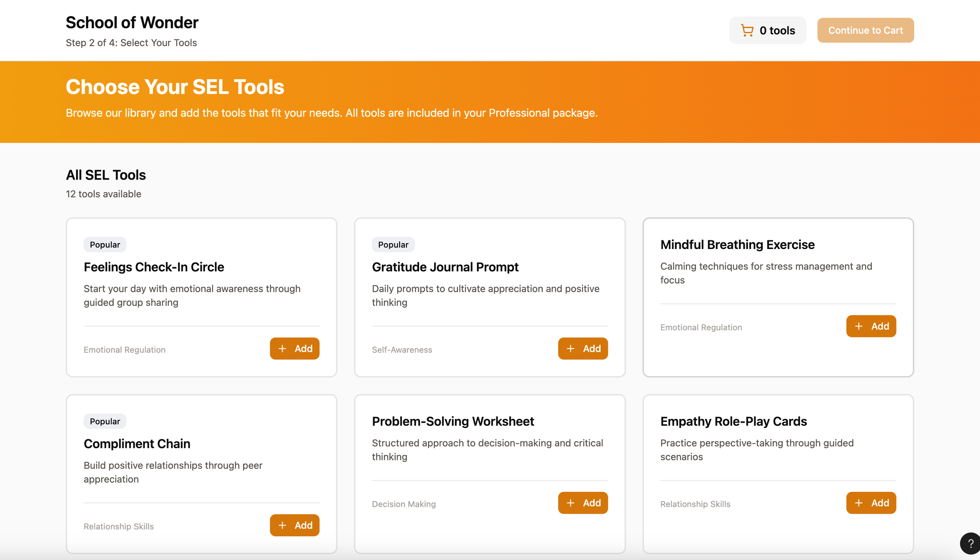Select the Empathy Role-Play Cards title
The width and height of the screenshot is (980, 560).
click(733, 422)
